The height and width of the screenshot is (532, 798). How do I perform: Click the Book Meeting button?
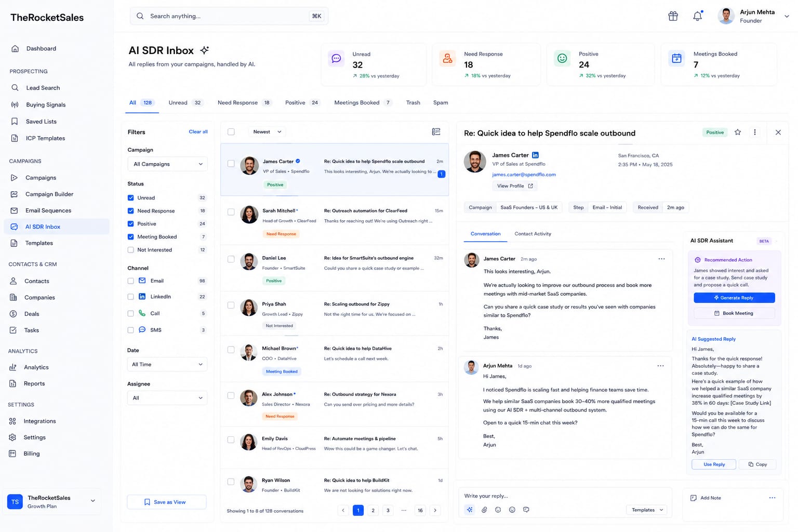point(734,313)
